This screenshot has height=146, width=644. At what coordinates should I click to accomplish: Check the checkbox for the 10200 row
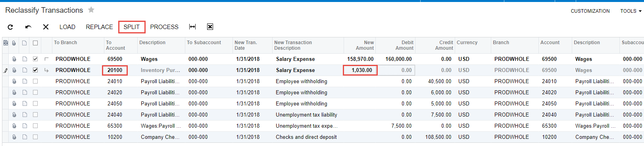35,137
